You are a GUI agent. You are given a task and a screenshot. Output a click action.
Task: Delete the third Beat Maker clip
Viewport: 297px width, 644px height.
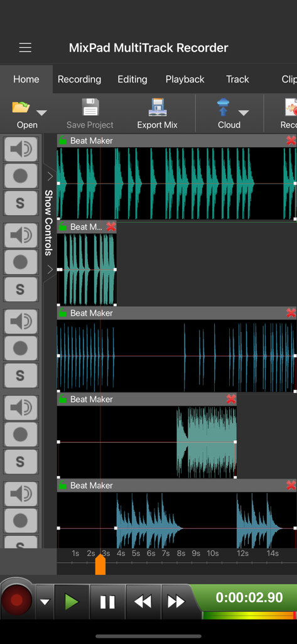[x=291, y=313]
